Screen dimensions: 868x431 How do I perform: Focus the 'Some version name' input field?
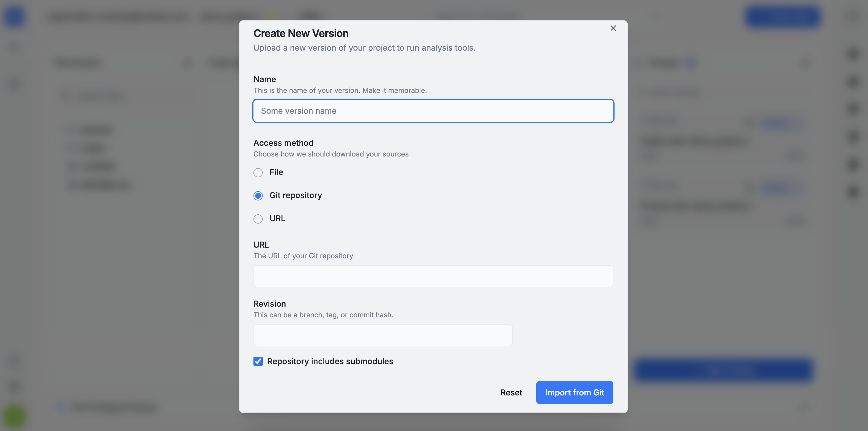(433, 111)
